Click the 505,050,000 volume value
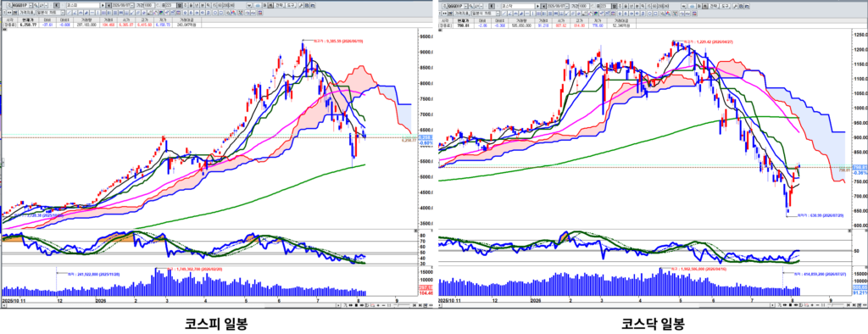 click(521, 25)
